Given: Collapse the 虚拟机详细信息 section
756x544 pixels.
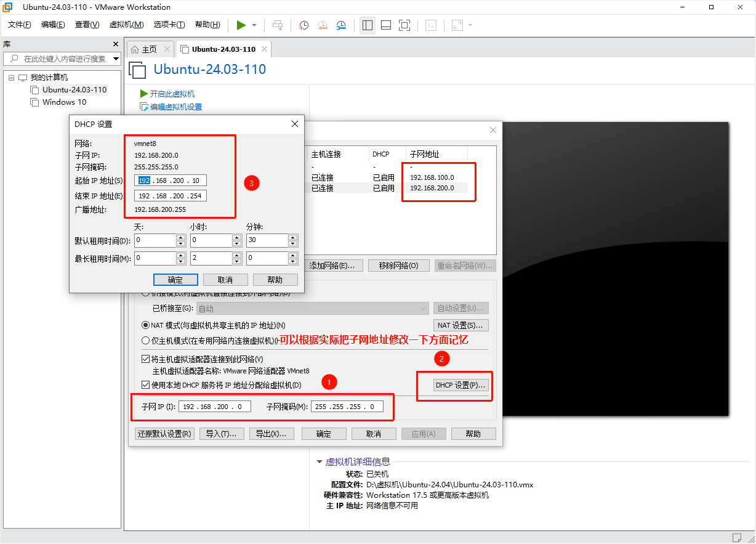Looking at the screenshot, I should pos(320,462).
